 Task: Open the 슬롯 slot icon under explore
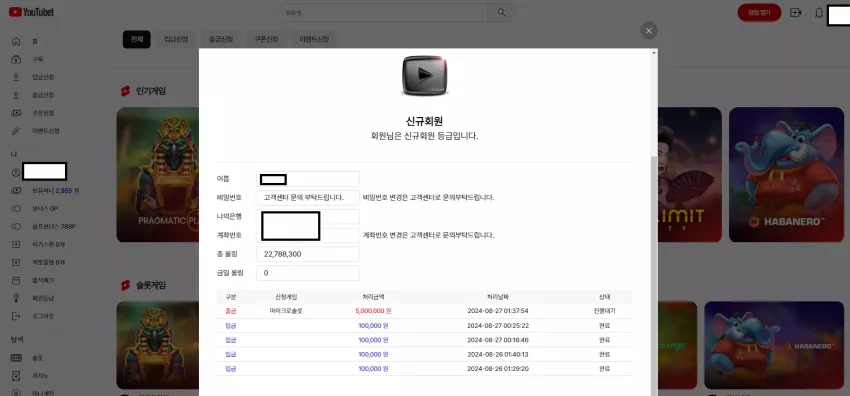coord(16,358)
